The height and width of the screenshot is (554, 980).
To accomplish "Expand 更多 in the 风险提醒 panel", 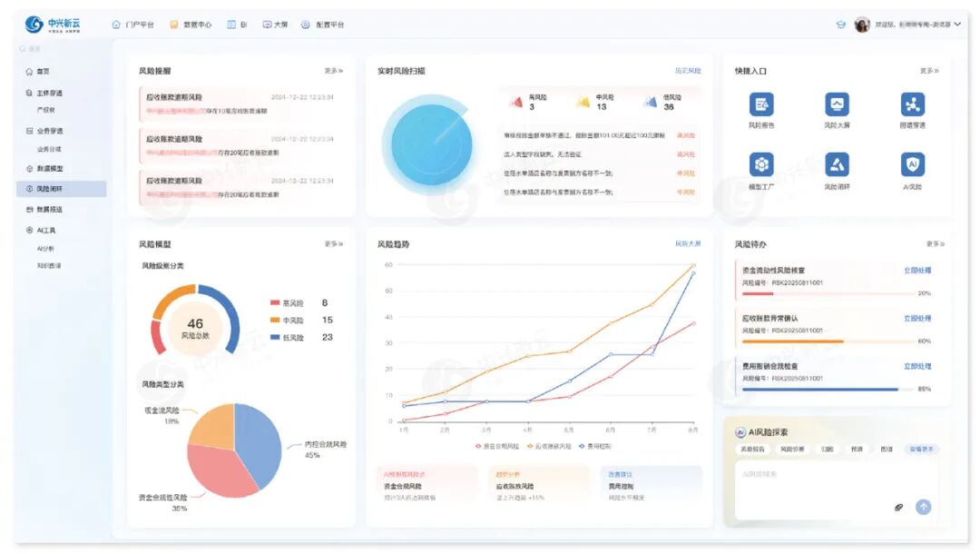I will click(x=333, y=71).
